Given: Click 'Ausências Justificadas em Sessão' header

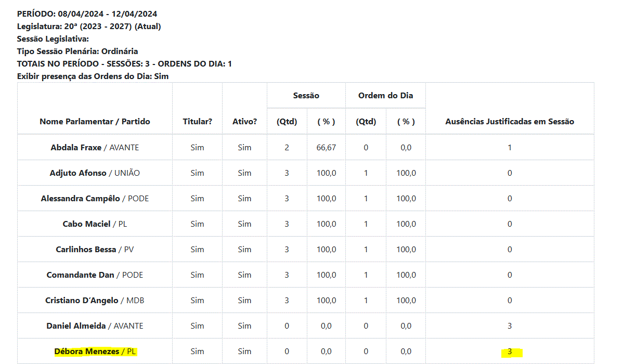Looking at the screenshot, I should point(510,122).
